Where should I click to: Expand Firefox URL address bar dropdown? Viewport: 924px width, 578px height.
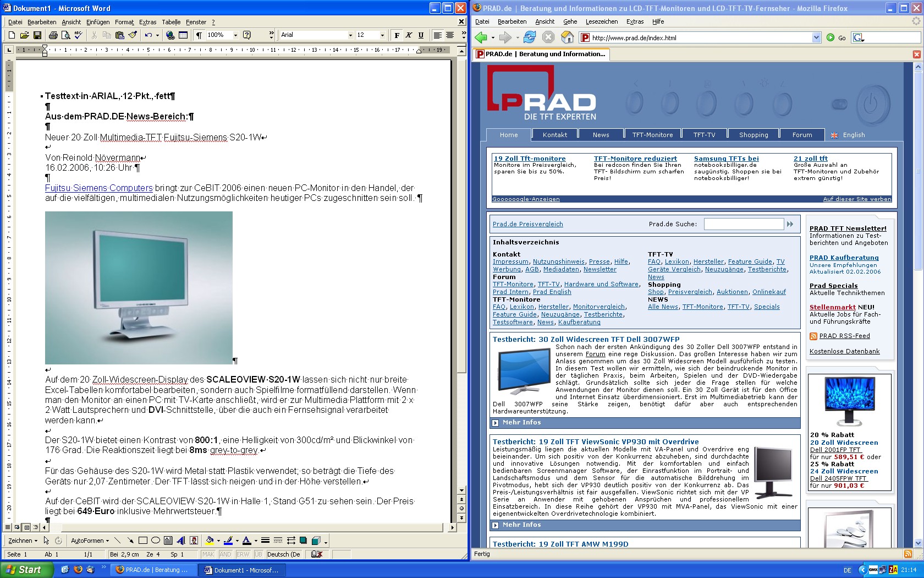coord(816,37)
